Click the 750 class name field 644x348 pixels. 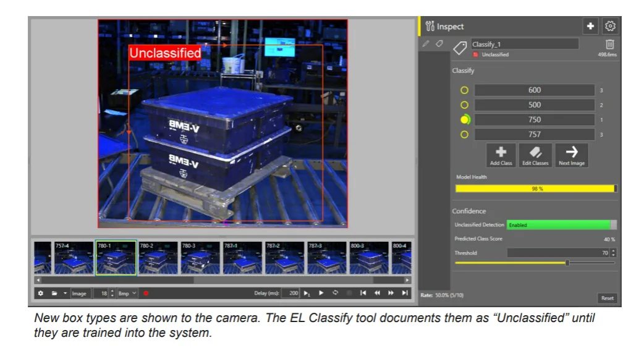(x=535, y=119)
